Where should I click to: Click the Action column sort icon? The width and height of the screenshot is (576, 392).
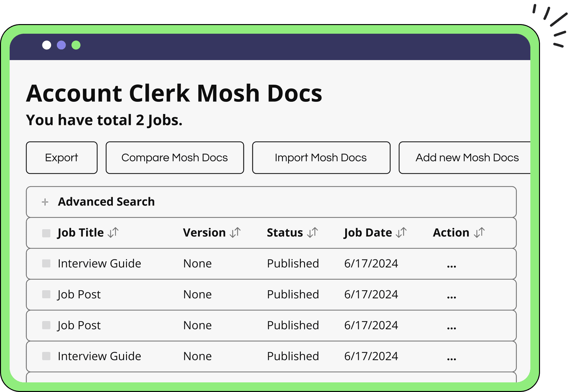coord(479,232)
